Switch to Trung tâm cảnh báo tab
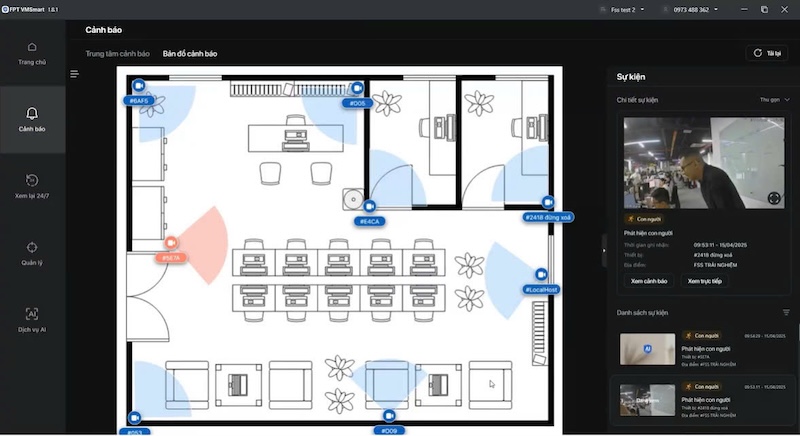This screenshot has height=436, width=800. (x=117, y=53)
